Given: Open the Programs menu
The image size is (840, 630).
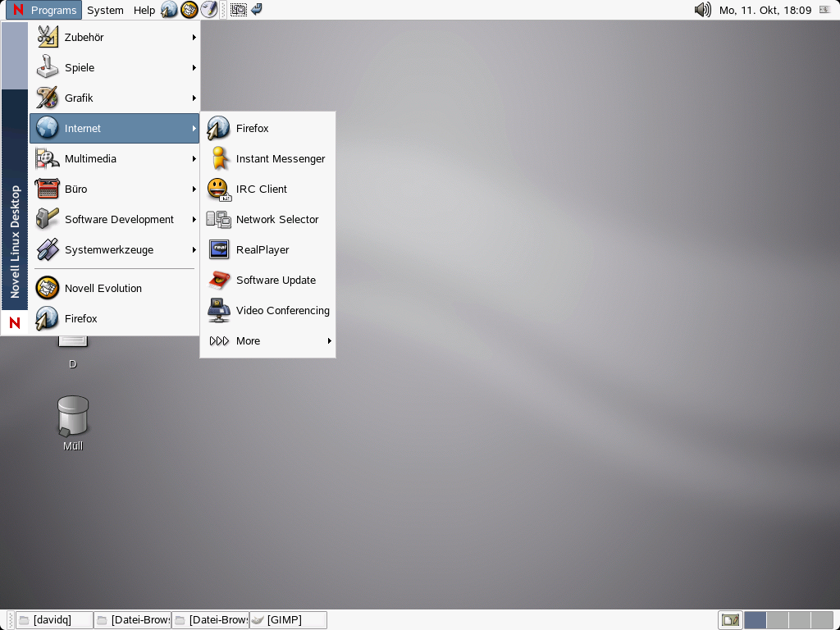Looking at the screenshot, I should click(44, 10).
